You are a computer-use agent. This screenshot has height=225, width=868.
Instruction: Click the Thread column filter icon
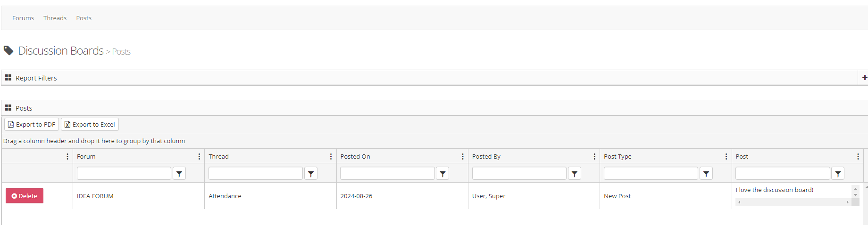[x=311, y=174]
